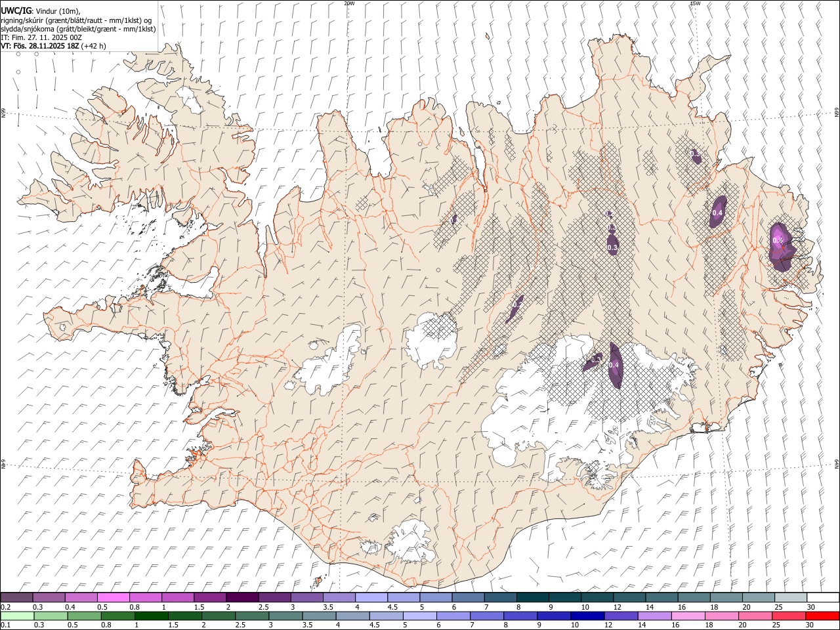Click the UWC/IG title label
This screenshot has height=630, width=840.
coord(16,11)
